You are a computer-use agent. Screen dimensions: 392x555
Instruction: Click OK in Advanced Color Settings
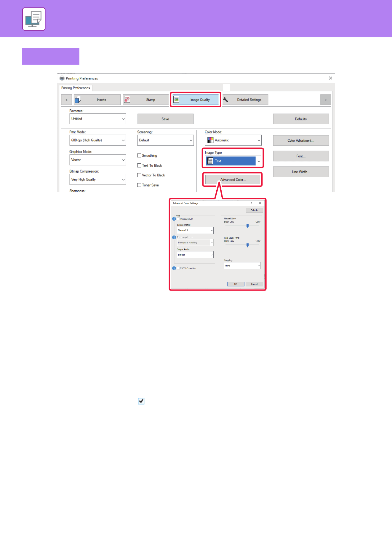[236, 284]
